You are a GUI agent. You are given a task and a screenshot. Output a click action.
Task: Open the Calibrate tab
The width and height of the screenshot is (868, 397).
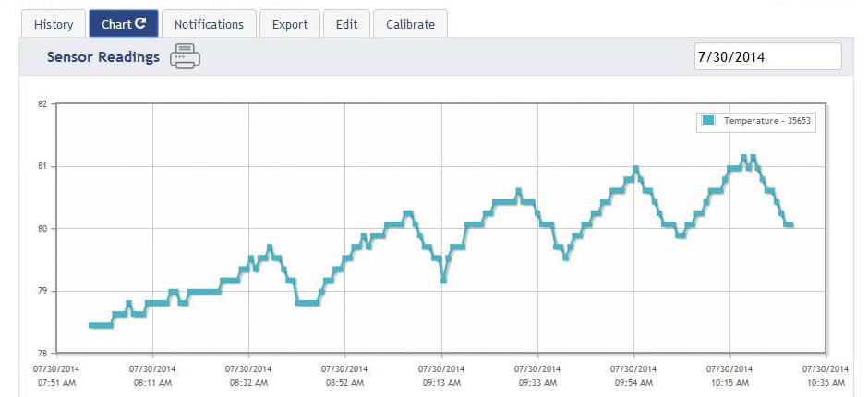[410, 24]
